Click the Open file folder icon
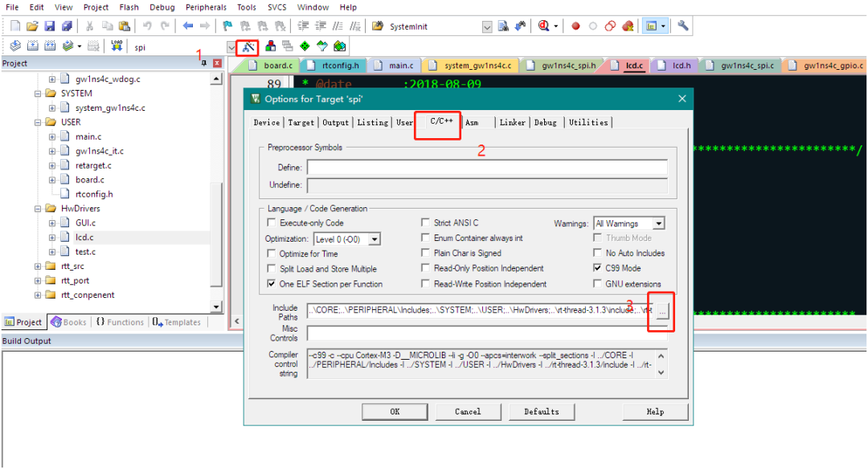868x469 pixels. [x=32, y=26]
